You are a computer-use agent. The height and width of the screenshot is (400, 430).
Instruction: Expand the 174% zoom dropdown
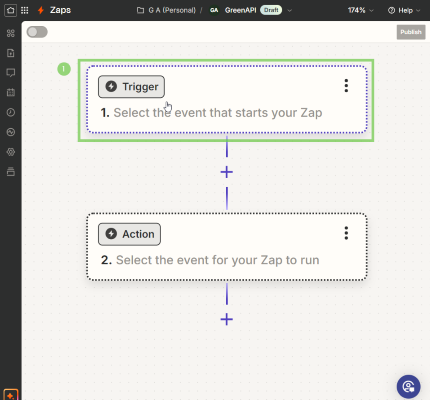click(361, 10)
